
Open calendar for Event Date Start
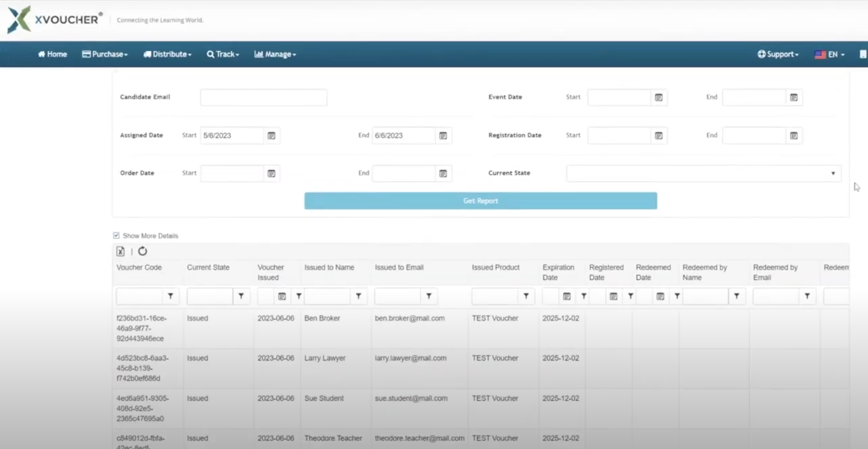659,98
